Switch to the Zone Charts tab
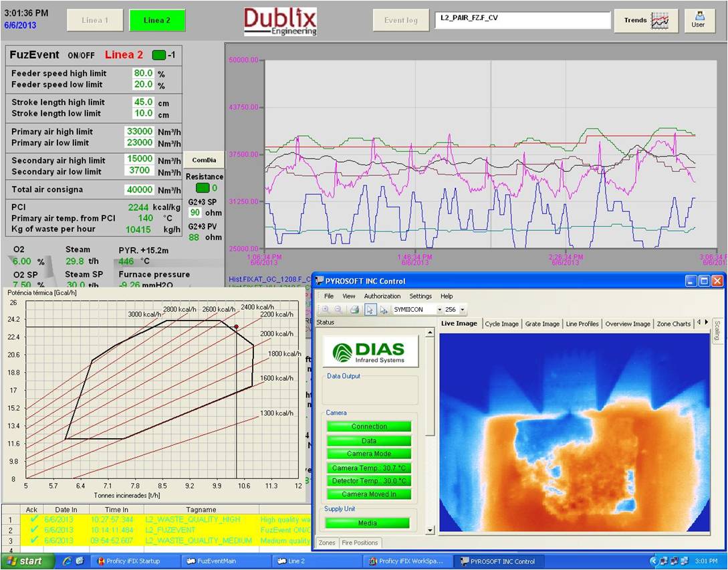 point(673,324)
